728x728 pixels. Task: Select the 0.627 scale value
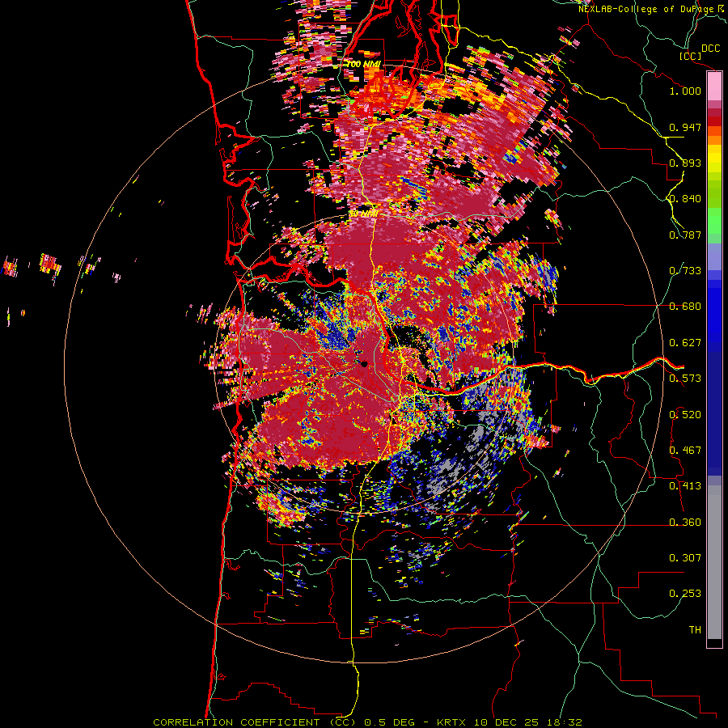pyautogui.click(x=685, y=343)
